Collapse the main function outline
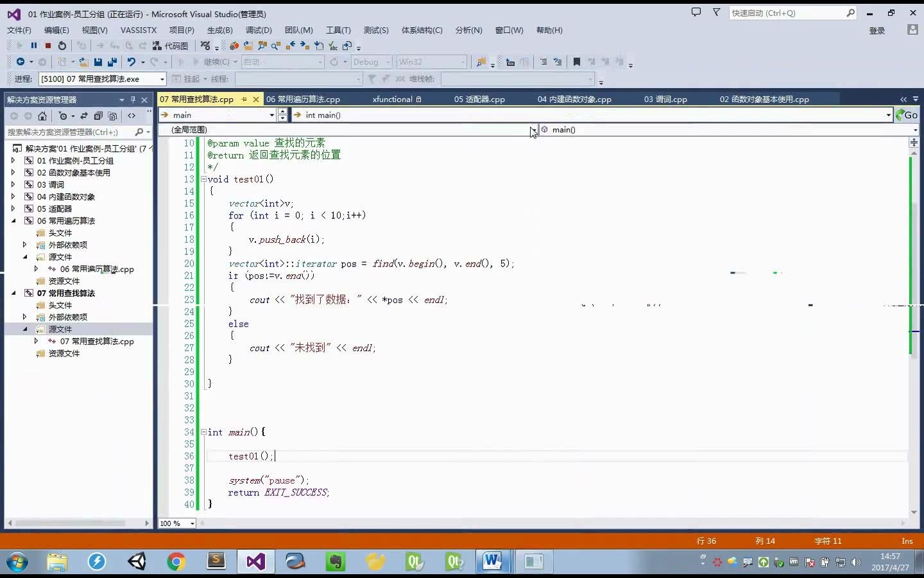 point(203,432)
